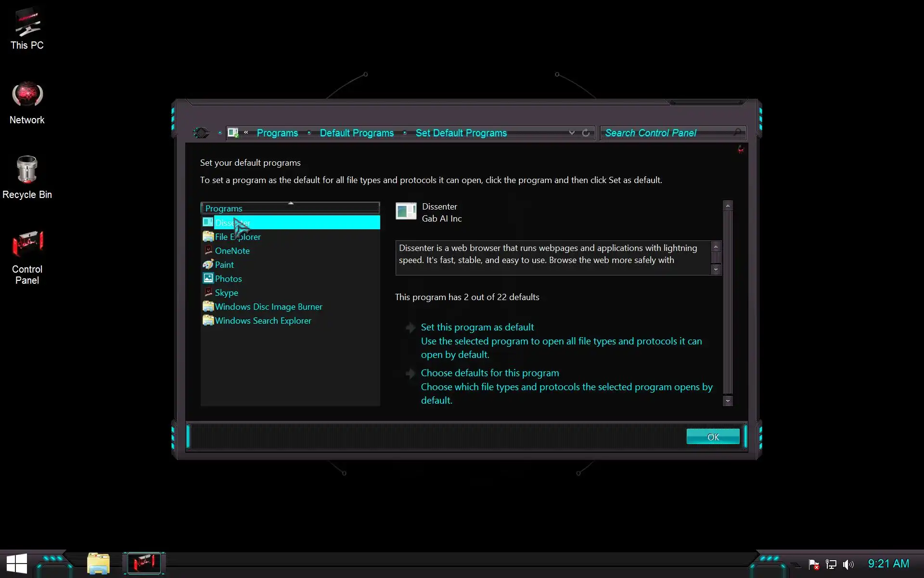924x578 pixels.
Task: Click Set this program as default
Action: coord(477,327)
